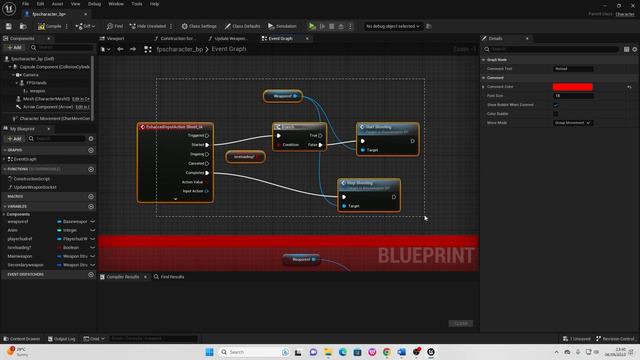Image resolution: width=640 pixels, height=360 pixels.
Task: Open the Diff dropdown
Action: 85,26
